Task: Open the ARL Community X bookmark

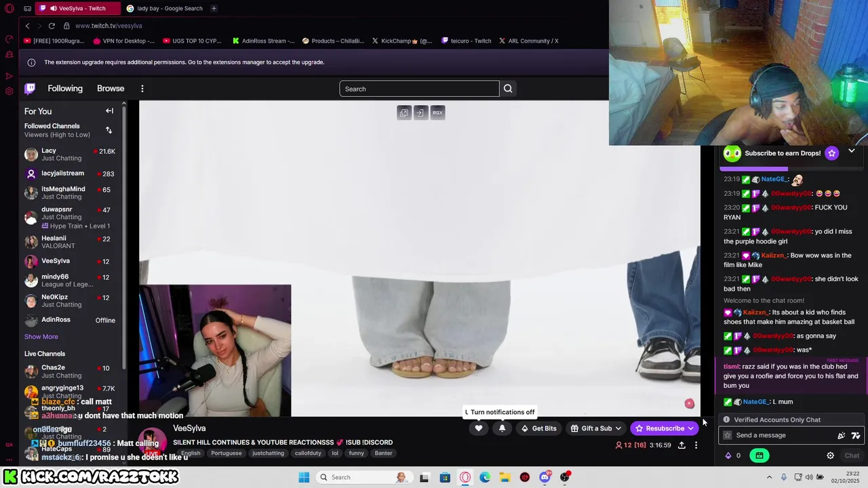Action: [528, 41]
